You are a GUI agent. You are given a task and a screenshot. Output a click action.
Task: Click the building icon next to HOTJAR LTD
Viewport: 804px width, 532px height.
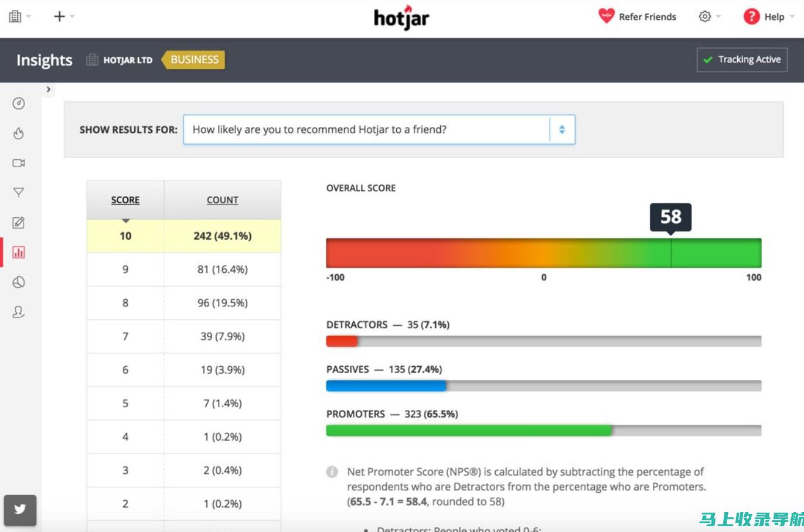92,60
